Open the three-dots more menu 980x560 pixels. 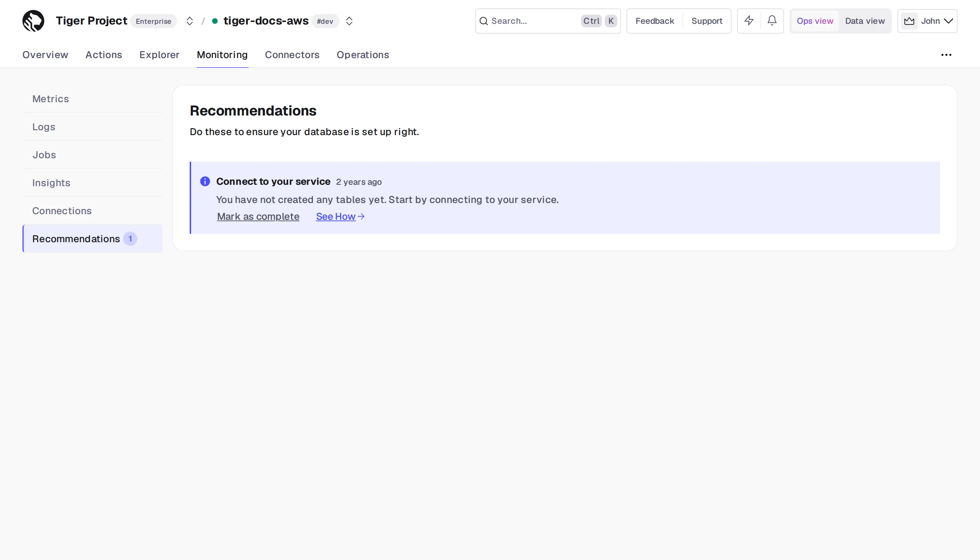click(x=946, y=55)
